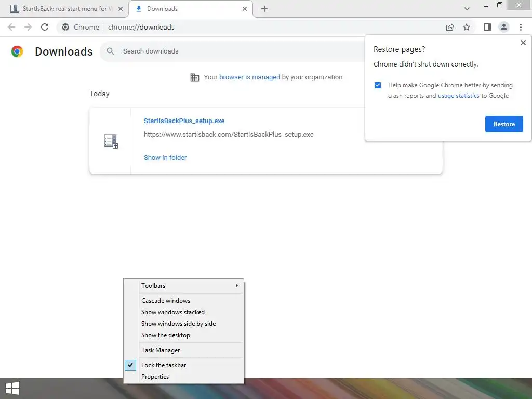Viewport: 532px width, 399px height.
Task: Click Show in folder link
Action: [x=165, y=158]
